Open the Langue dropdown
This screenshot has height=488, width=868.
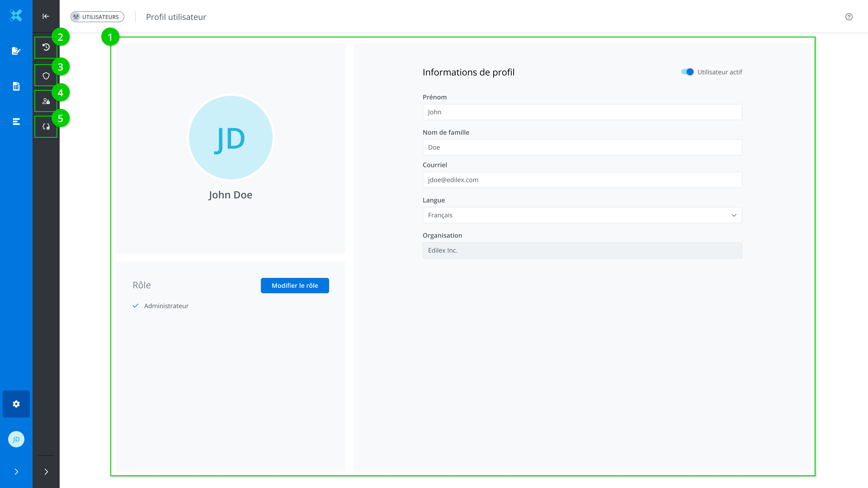(582, 215)
